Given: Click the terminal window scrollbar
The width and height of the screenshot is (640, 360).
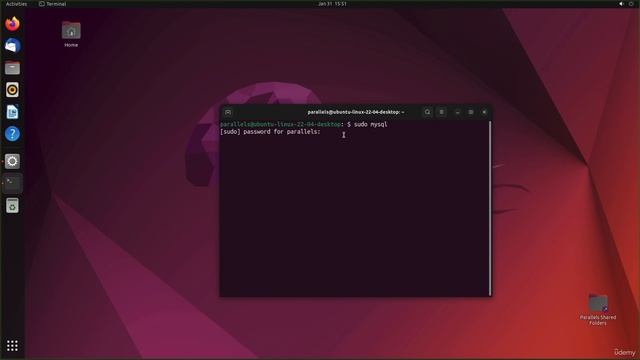Looking at the screenshot, I should point(490,208).
